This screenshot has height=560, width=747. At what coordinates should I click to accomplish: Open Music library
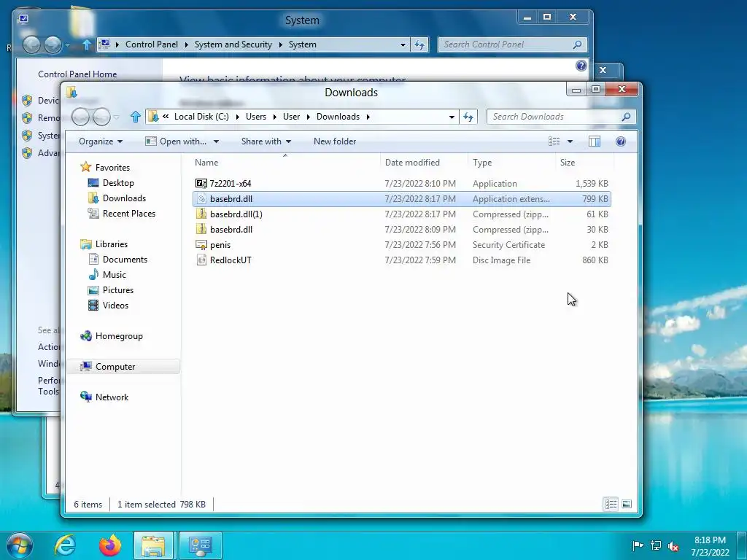click(x=115, y=275)
